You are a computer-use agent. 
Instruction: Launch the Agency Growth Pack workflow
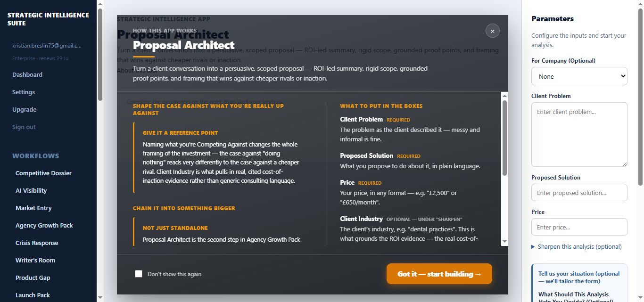(44, 225)
